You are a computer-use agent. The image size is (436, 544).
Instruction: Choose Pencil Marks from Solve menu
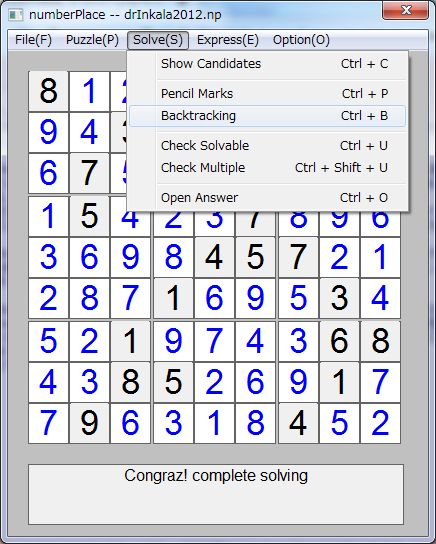point(267,94)
